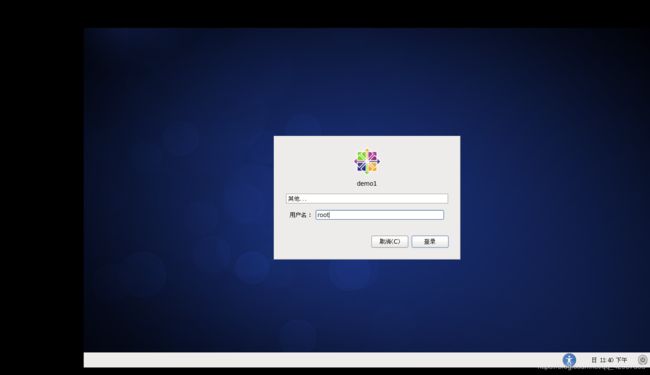Click the 登录 login button
This screenshot has height=375, width=650.
pos(430,242)
